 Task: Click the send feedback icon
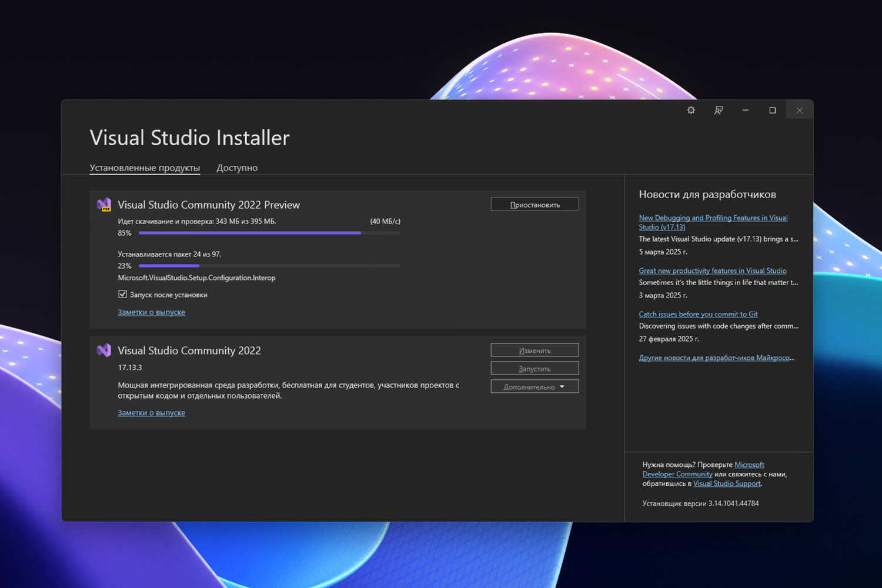pos(718,111)
